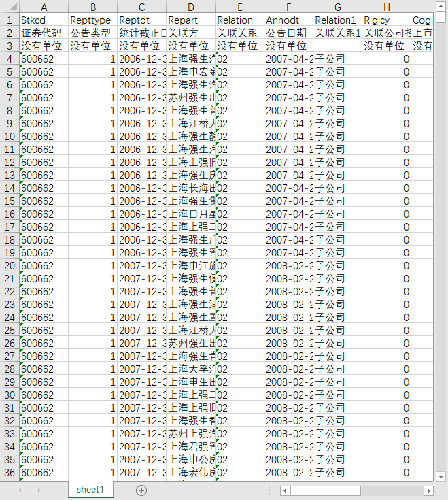Screen dimensions: 448x500
Task: Click 苏州上强 cell in row 33
Action: [190, 434]
